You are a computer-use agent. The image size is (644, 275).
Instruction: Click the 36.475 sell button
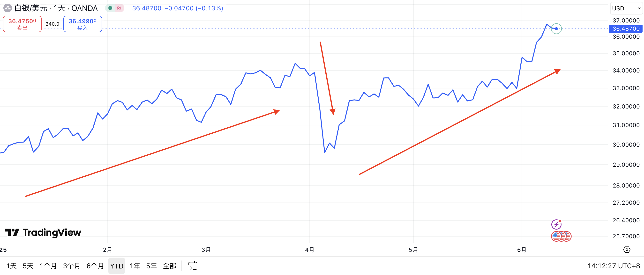pyautogui.click(x=22, y=24)
